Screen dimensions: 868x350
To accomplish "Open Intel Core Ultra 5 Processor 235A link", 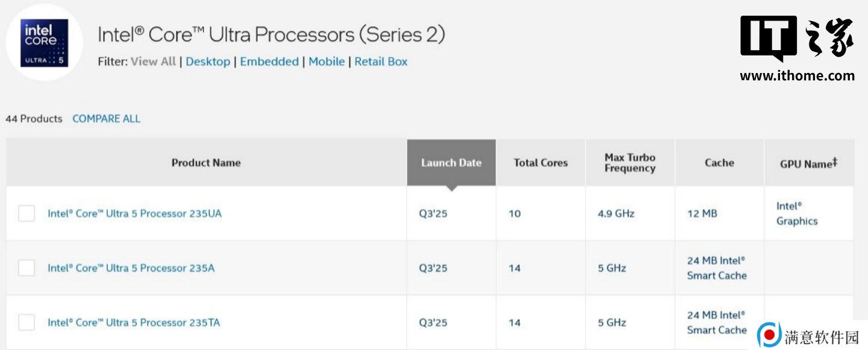I will point(131,268).
